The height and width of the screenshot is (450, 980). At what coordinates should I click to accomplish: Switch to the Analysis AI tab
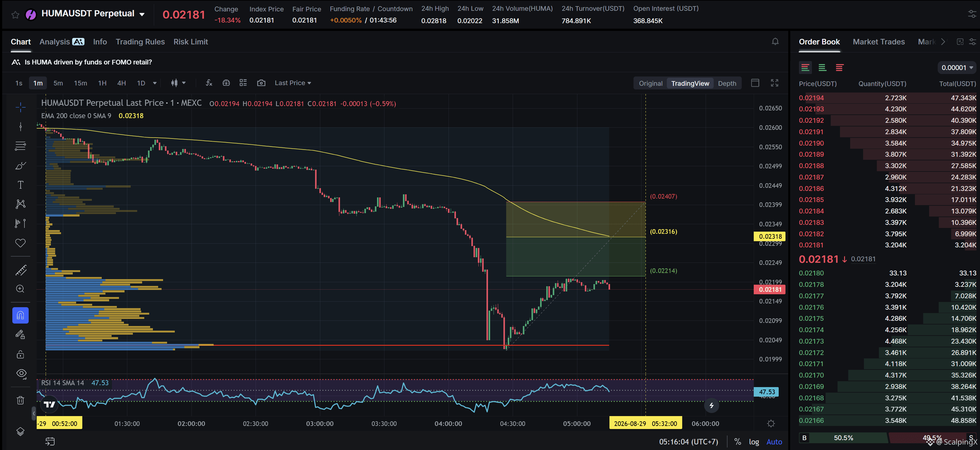click(x=62, y=42)
